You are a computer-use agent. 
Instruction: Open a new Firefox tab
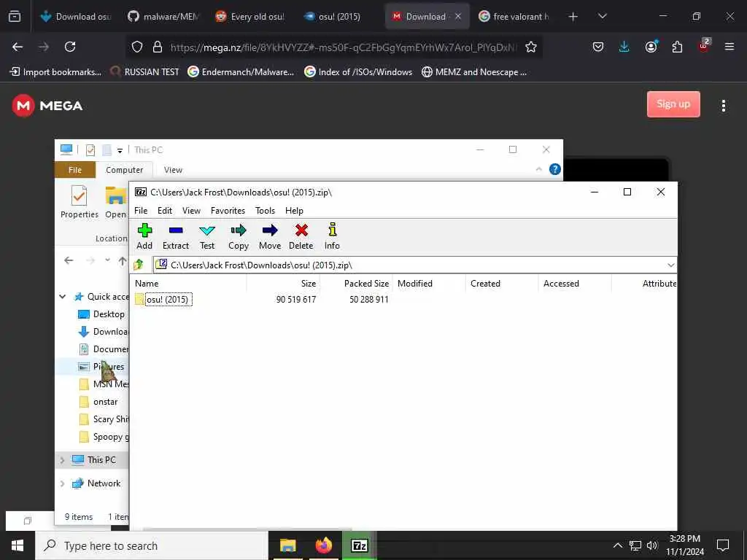tap(573, 17)
